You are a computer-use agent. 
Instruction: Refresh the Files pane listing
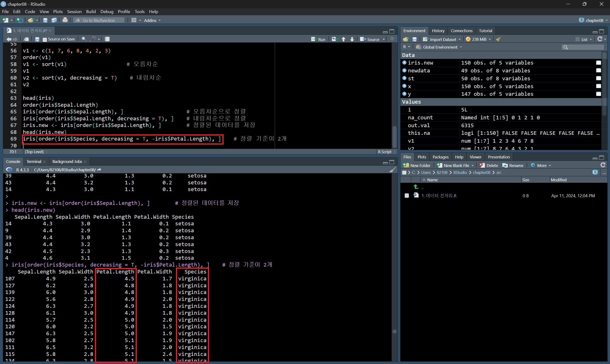point(603,165)
